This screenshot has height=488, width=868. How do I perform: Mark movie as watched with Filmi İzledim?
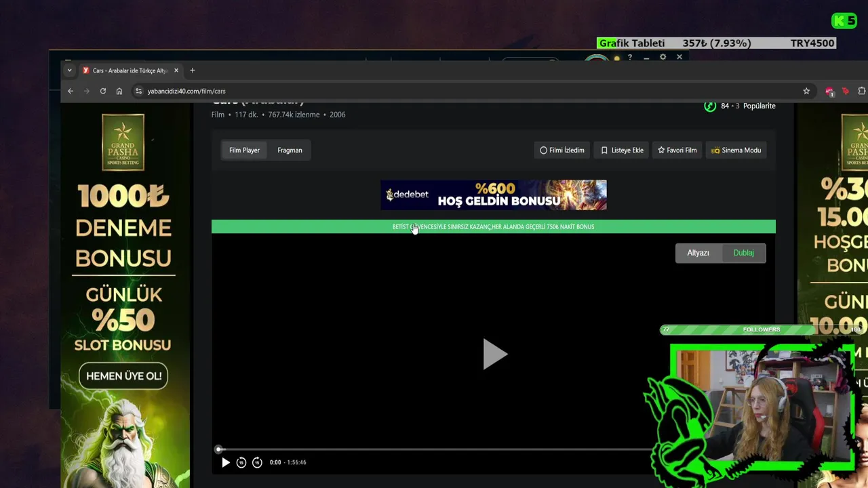(x=562, y=150)
